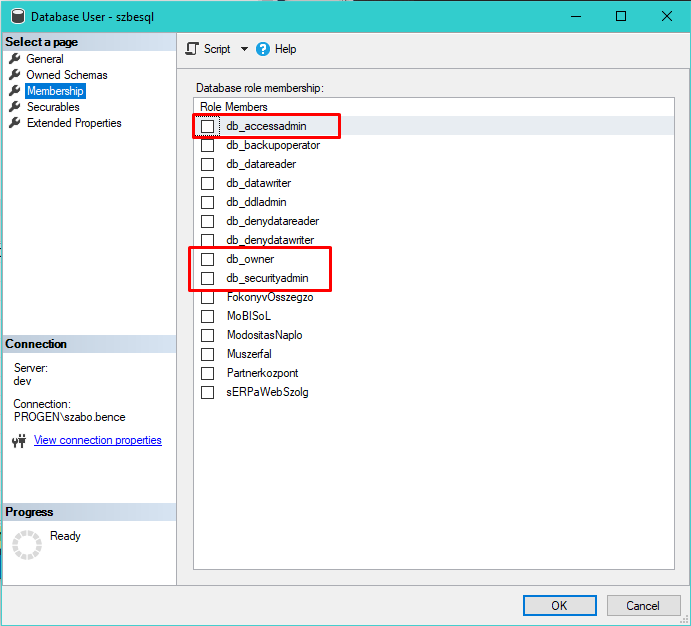Click the Role Members column header
Screen dimensions: 691x626
click(234, 107)
